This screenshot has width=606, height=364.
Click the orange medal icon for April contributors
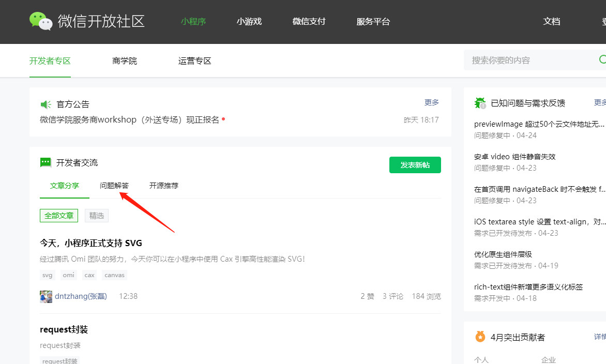[480, 337]
